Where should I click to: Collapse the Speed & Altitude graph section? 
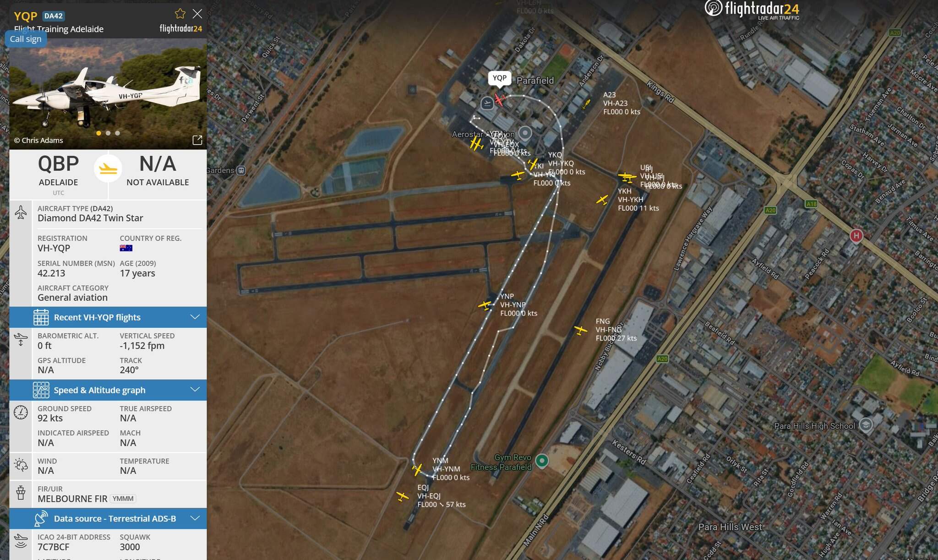[108, 390]
